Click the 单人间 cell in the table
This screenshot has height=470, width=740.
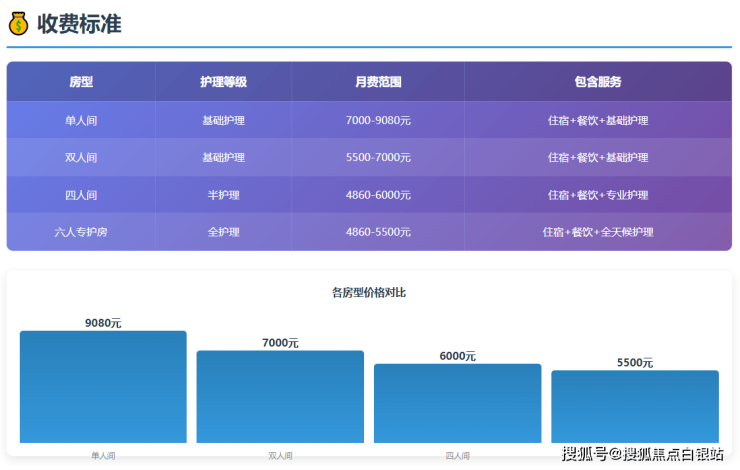[x=81, y=120]
